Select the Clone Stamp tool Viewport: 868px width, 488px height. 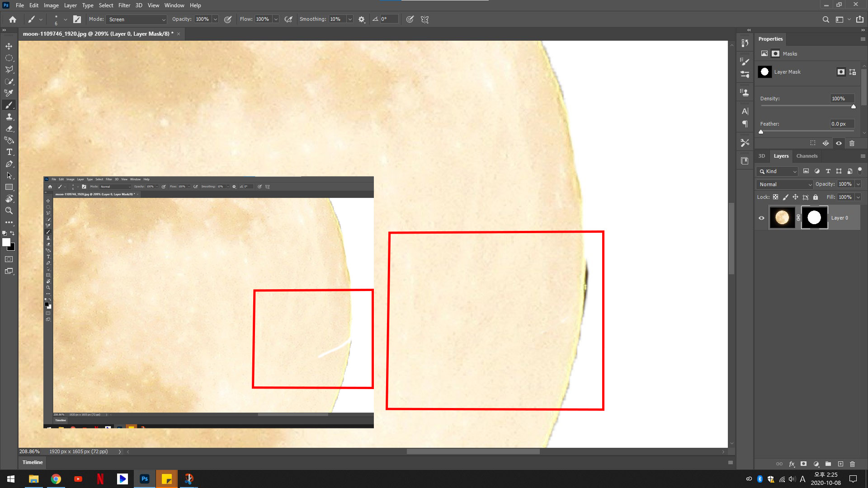(9, 117)
